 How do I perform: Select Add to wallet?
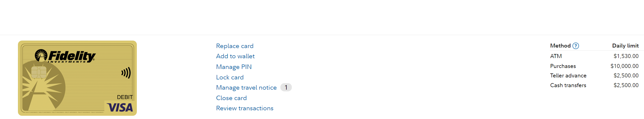(x=235, y=56)
